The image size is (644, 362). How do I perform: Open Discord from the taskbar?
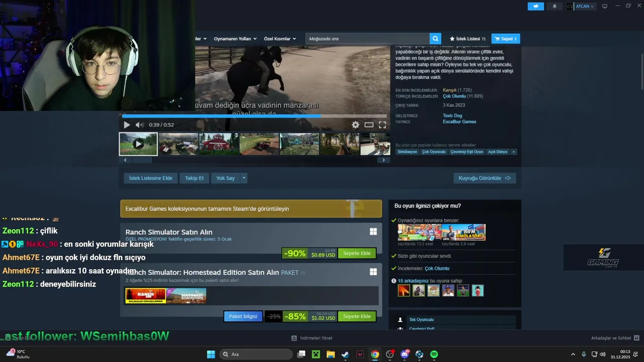coord(405,354)
